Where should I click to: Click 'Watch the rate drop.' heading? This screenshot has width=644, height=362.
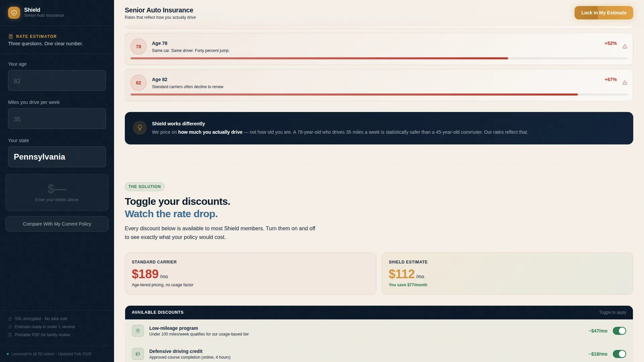[x=171, y=214]
